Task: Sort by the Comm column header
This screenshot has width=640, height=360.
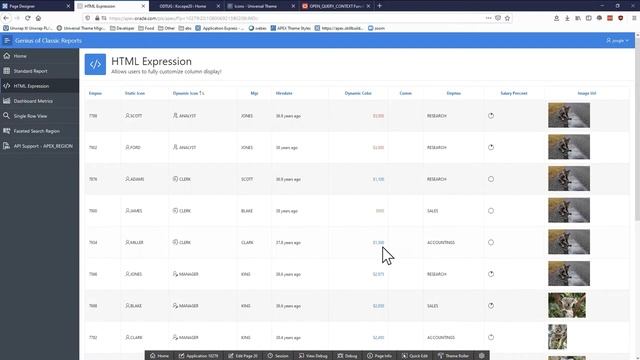Action: tap(405, 93)
